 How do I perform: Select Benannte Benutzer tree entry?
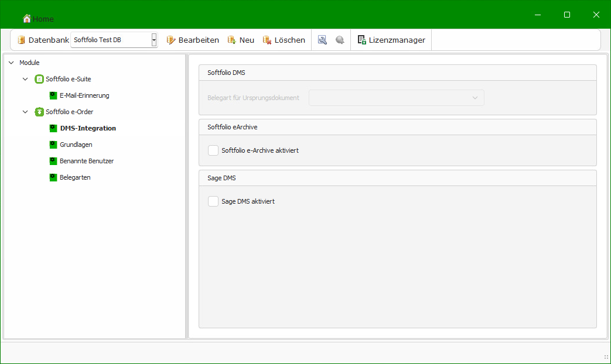click(87, 161)
